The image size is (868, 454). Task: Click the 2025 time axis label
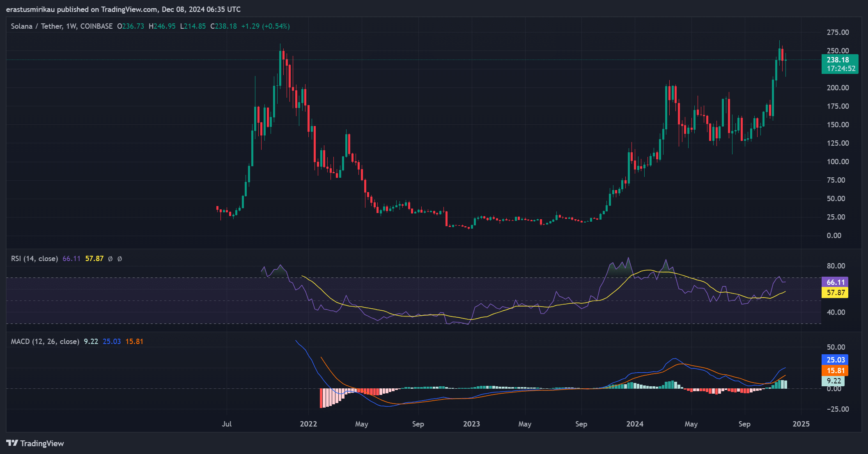(x=801, y=424)
